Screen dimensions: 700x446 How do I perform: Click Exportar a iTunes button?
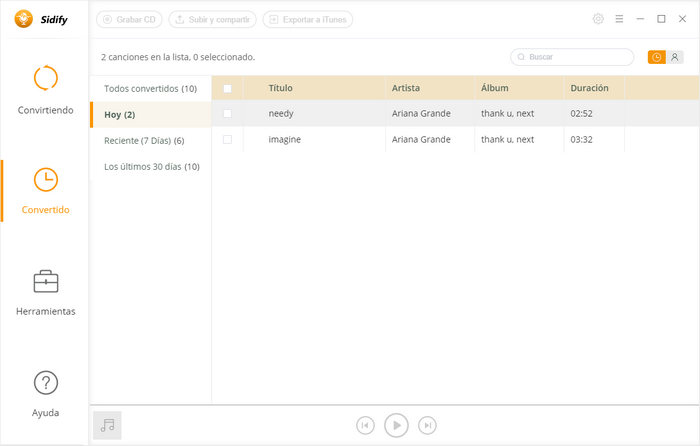pyautogui.click(x=308, y=20)
